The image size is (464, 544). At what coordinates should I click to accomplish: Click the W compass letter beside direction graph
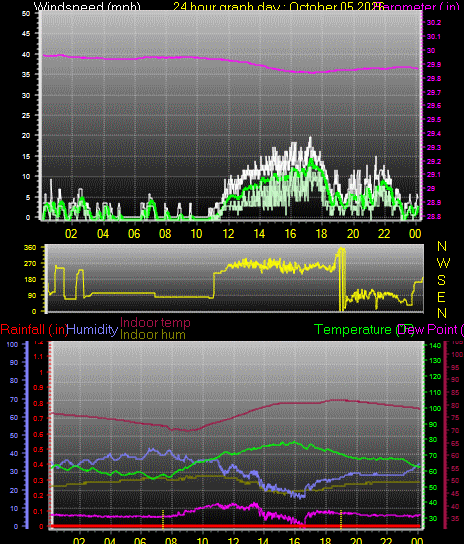click(443, 263)
